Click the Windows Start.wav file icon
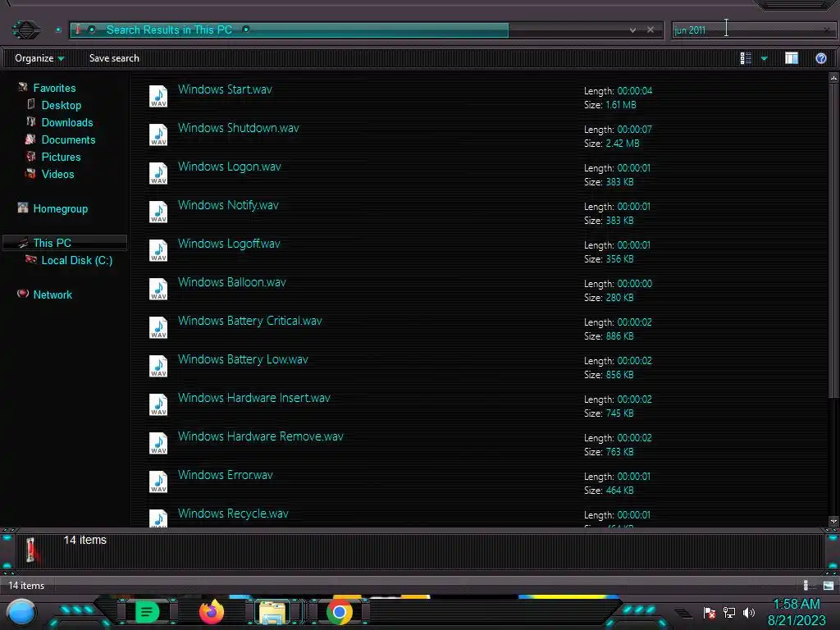 click(158, 97)
